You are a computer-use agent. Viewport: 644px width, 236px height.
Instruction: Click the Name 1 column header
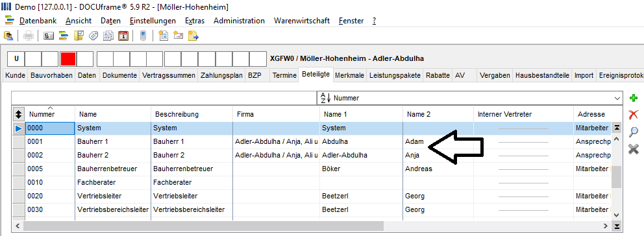(361, 114)
